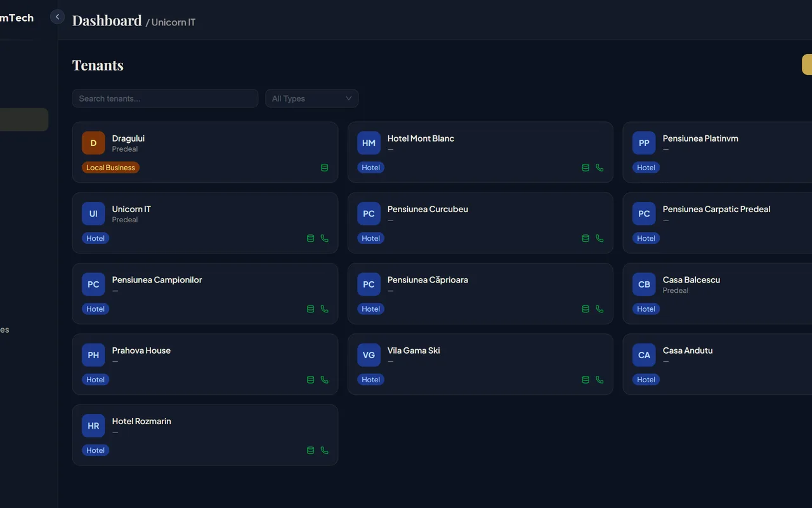812x508 pixels.
Task: Click the database icon on Prahova House card
Action: click(310, 380)
